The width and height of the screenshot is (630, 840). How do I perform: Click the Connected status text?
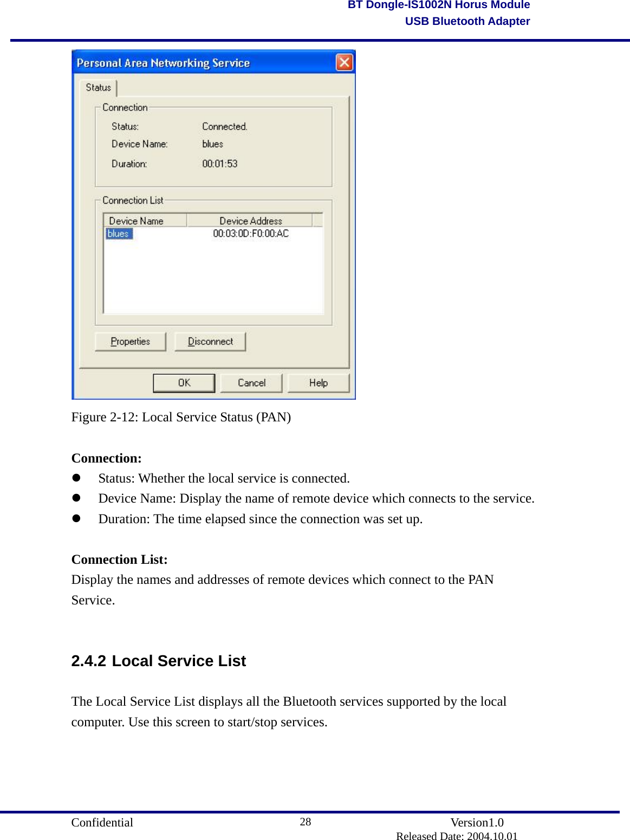pos(224,126)
